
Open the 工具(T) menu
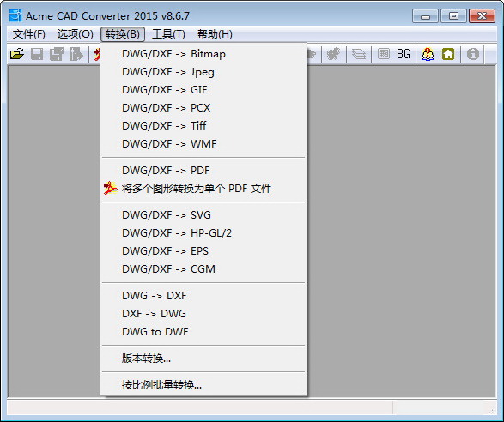point(168,34)
